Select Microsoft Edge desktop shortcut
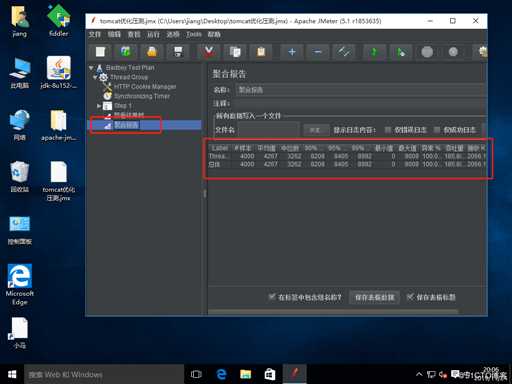The height and width of the screenshot is (384, 512). pos(20,284)
